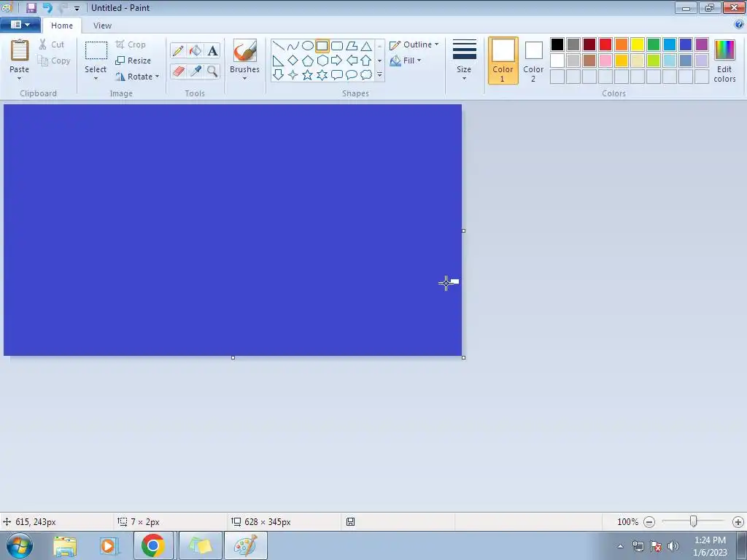This screenshot has width=747, height=560.
Task: Choose the Cloud callout shape
Action: [x=366, y=75]
